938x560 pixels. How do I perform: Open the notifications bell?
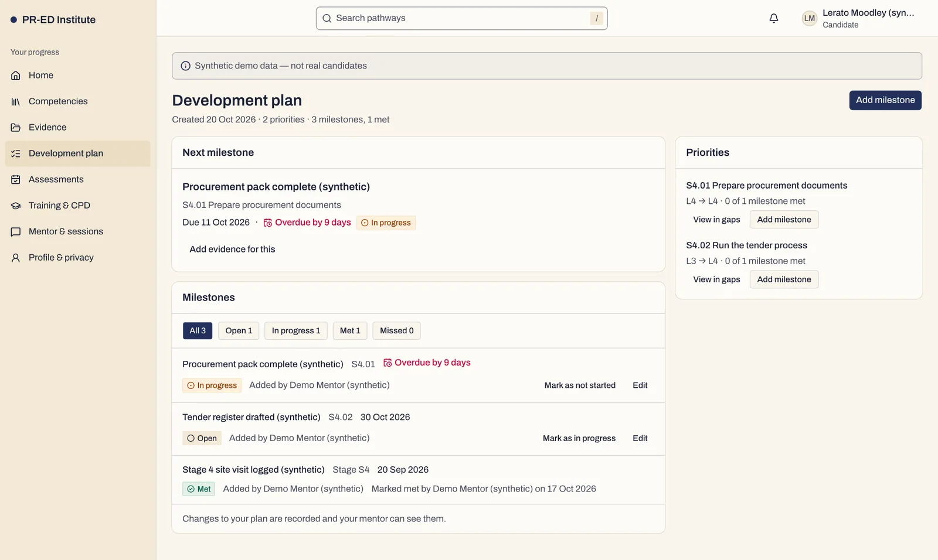coord(774,18)
